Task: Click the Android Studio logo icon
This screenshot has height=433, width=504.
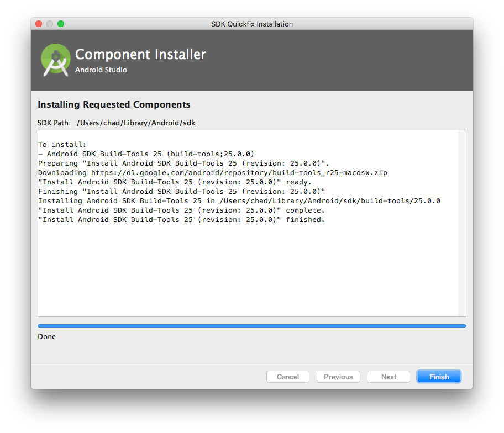Action: (x=56, y=60)
